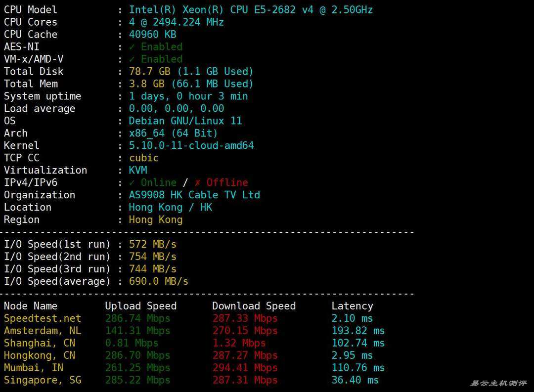Click the watermark logo in bottom corner
This screenshot has width=534, height=392.
(498, 383)
